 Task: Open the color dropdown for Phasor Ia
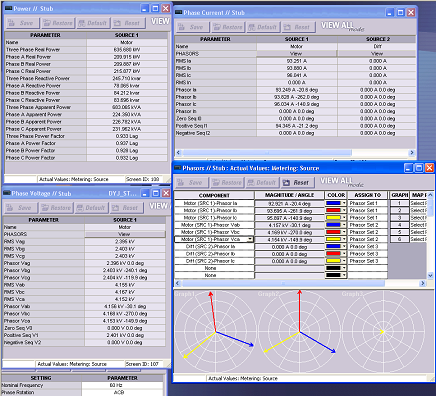pos(344,203)
